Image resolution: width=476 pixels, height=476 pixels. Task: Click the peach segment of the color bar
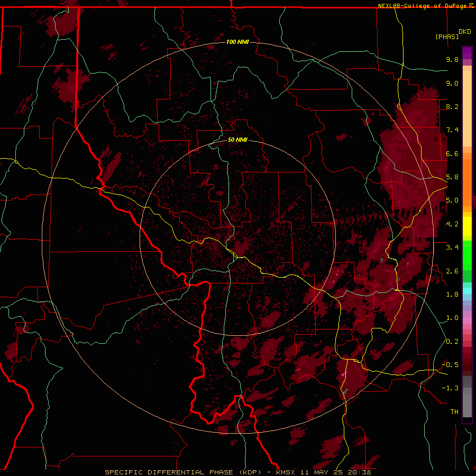click(x=467, y=108)
